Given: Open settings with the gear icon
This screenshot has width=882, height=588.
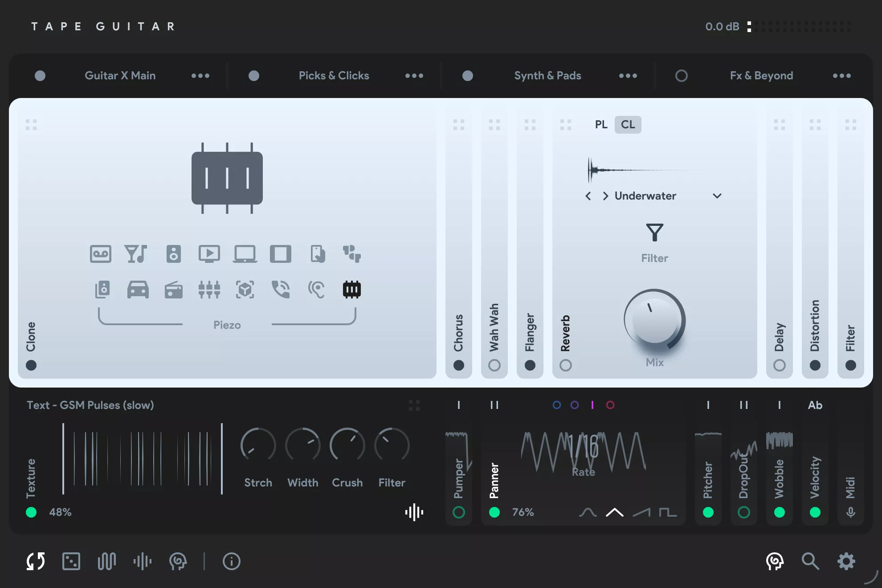Looking at the screenshot, I should [x=846, y=561].
